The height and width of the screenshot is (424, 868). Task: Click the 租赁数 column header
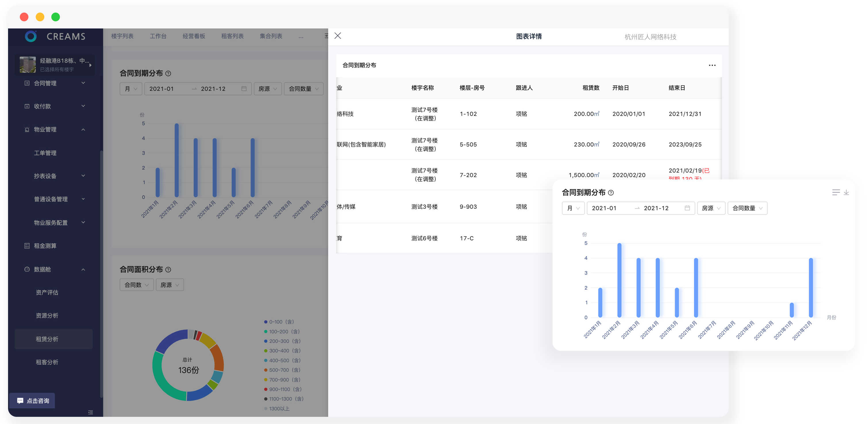(x=591, y=88)
